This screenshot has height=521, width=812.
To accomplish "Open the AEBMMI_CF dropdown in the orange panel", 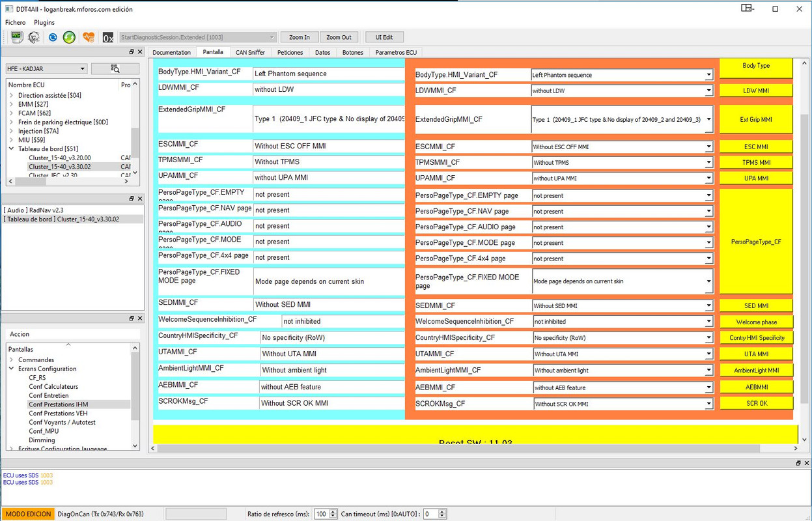I will pyautogui.click(x=622, y=387).
